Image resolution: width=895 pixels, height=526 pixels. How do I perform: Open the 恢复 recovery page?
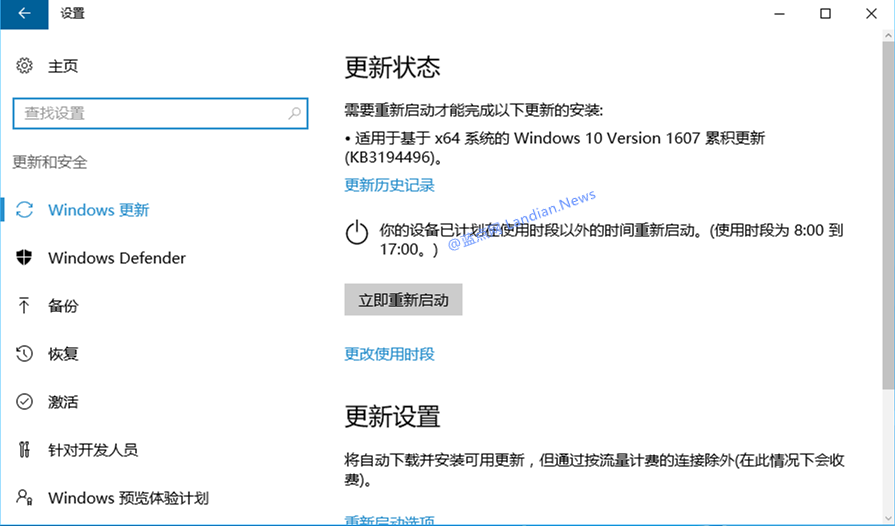pos(63,354)
